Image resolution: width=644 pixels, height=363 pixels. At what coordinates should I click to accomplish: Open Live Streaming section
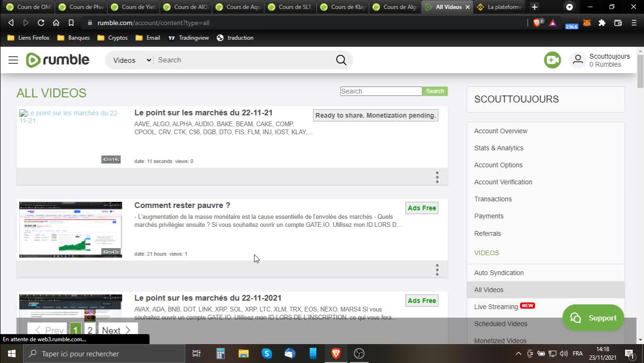496,307
